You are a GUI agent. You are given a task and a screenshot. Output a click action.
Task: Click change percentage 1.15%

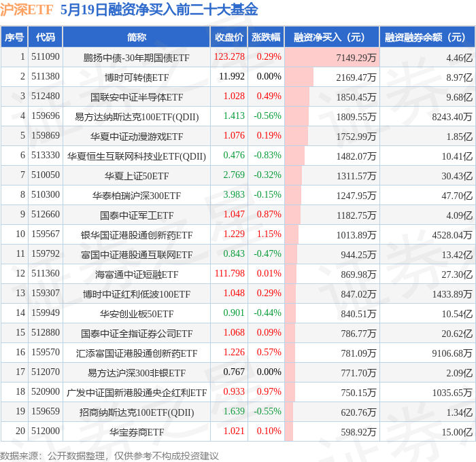click(x=269, y=234)
